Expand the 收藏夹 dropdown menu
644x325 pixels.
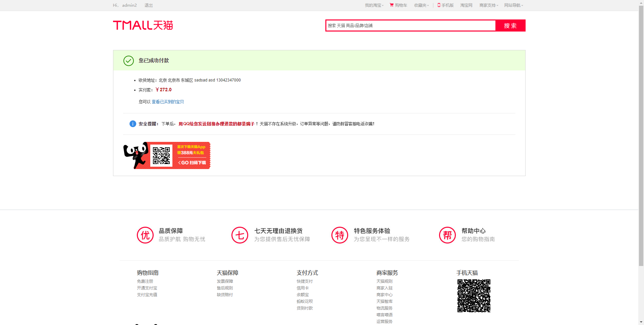(x=422, y=5)
